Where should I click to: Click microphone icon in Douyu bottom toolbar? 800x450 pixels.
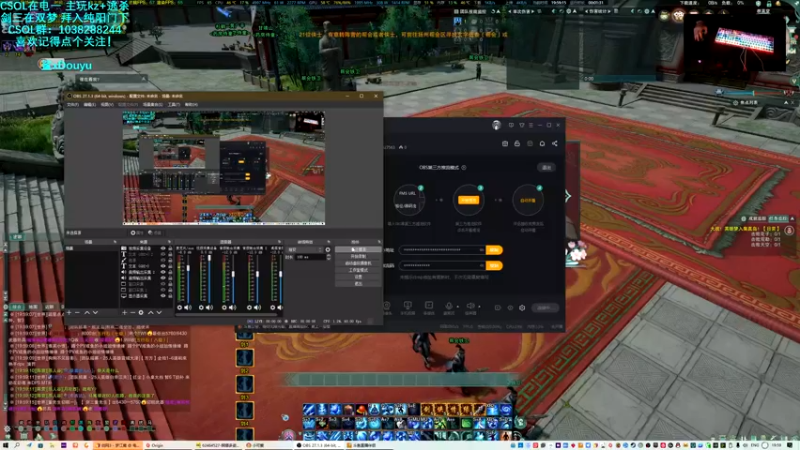449,305
